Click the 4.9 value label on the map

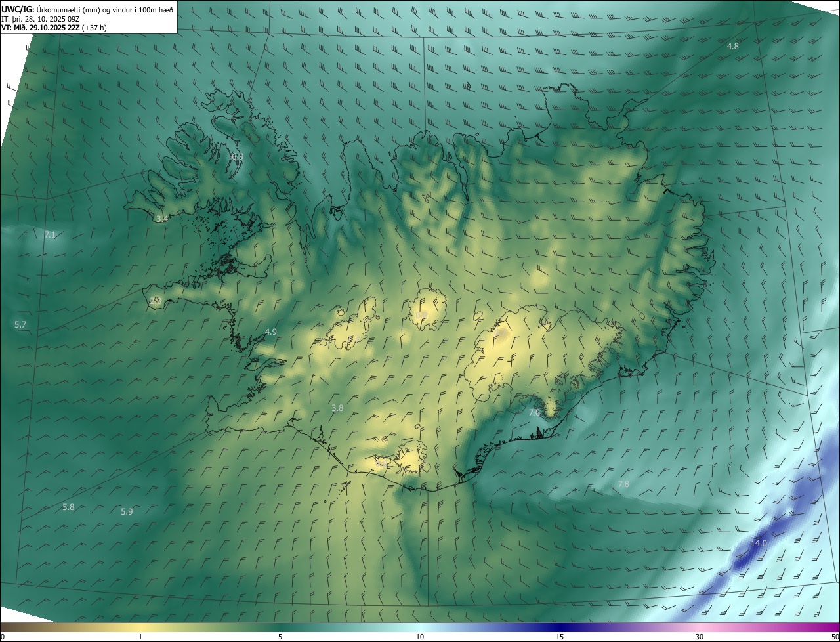click(270, 332)
